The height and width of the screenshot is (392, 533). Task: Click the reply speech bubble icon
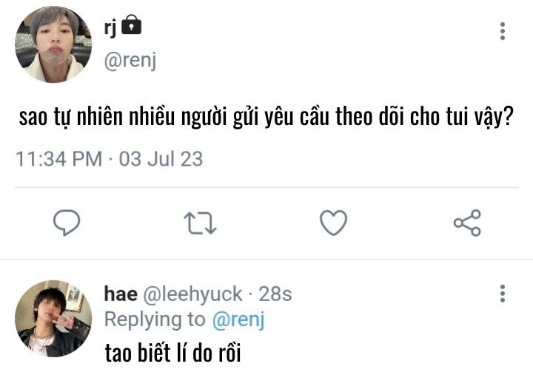67,222
